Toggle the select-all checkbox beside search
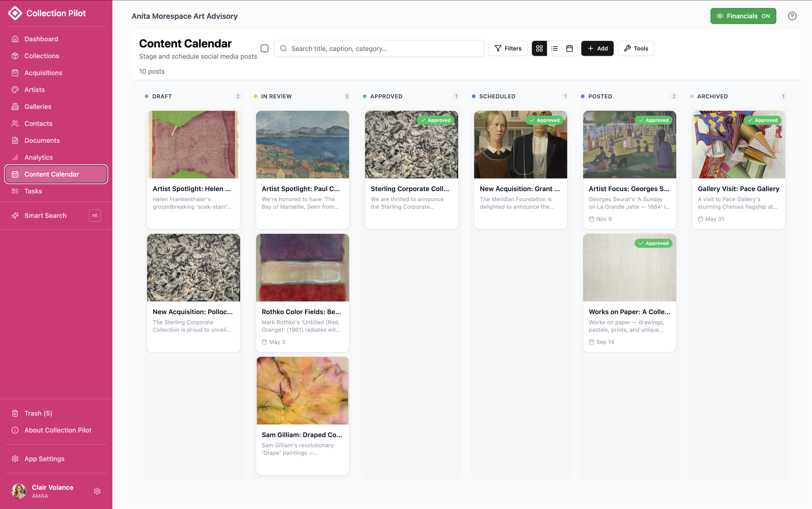 pyautogui.click(x=265, y=48)
